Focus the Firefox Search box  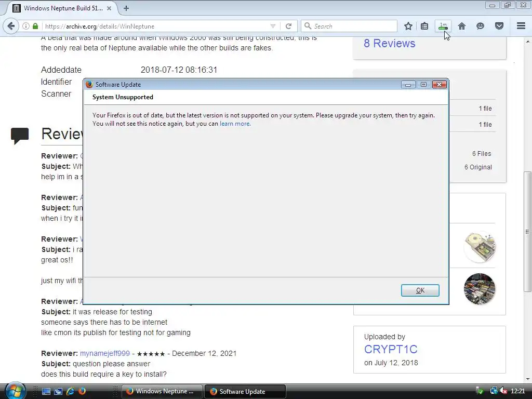349,26
